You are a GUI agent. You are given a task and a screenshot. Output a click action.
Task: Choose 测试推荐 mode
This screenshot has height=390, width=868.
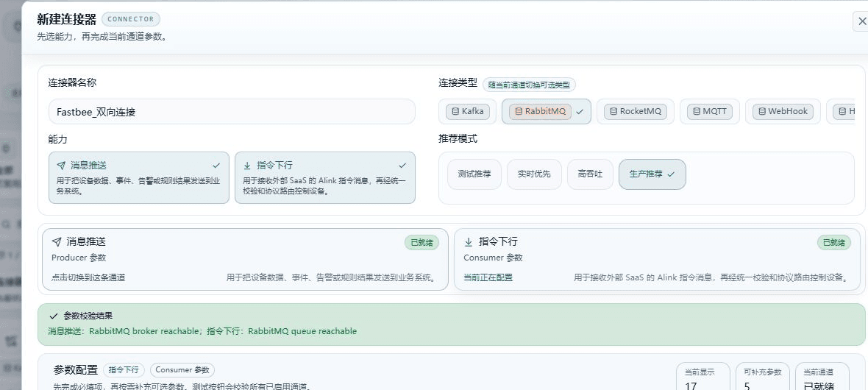pyautogui.click(x=474, y=174)
